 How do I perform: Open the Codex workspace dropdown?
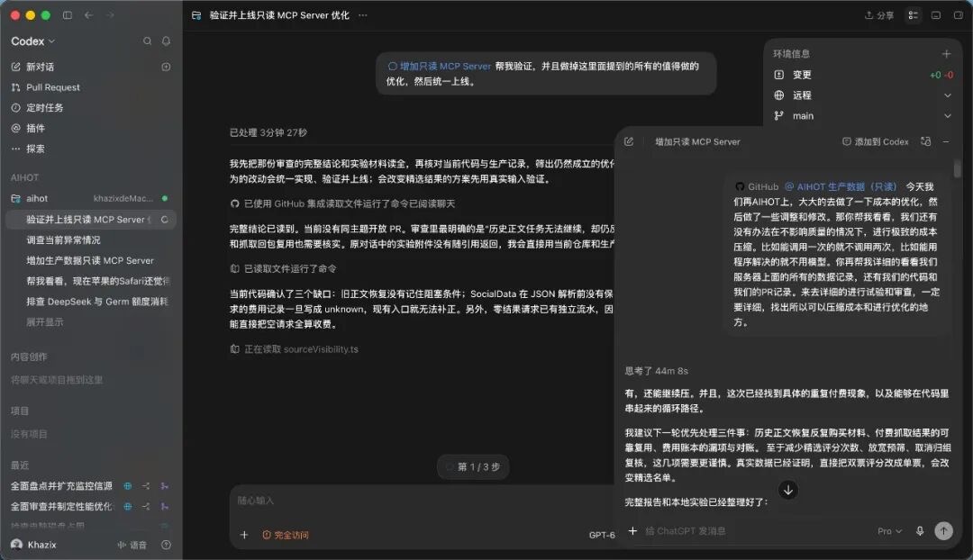[x=33, y=41]
